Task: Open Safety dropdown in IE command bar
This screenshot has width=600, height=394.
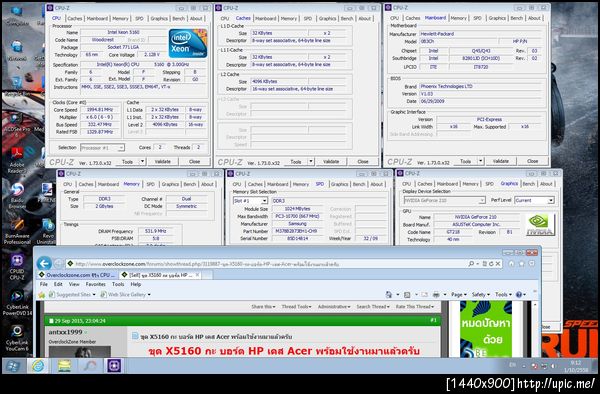Action: 481,295
